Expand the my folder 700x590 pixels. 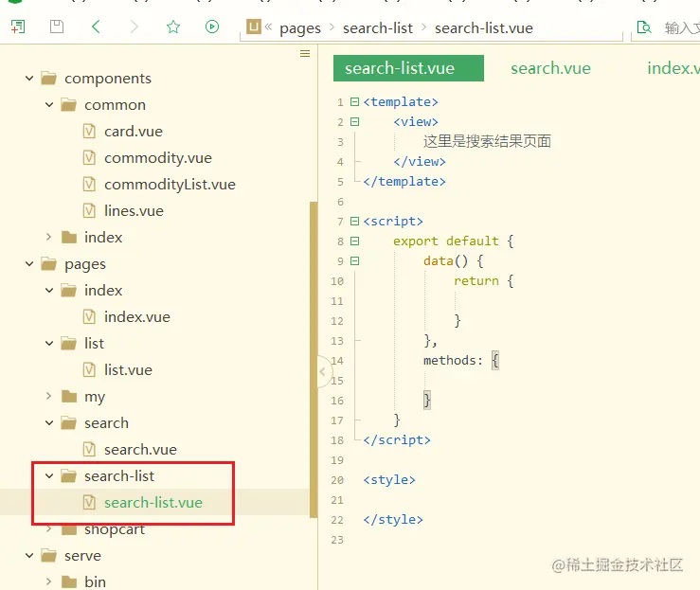[x=49, y=396]
